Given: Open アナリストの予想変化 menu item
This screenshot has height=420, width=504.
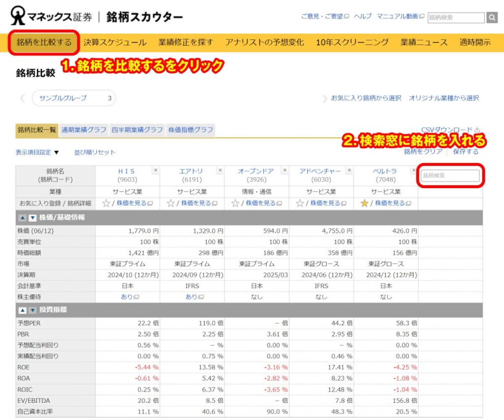Looking at the screenshot, I should coord(264,42).
